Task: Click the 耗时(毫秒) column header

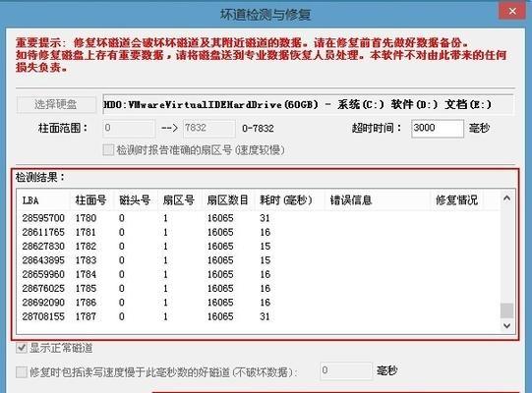Action: click(289, 200)
